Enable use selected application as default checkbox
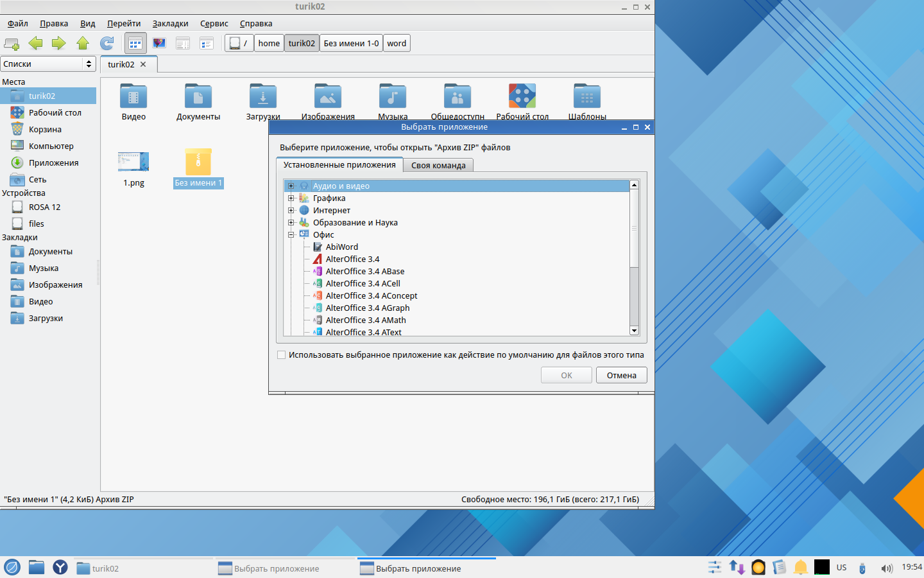This screenshot has height=578, width=924. click(281, 355)
